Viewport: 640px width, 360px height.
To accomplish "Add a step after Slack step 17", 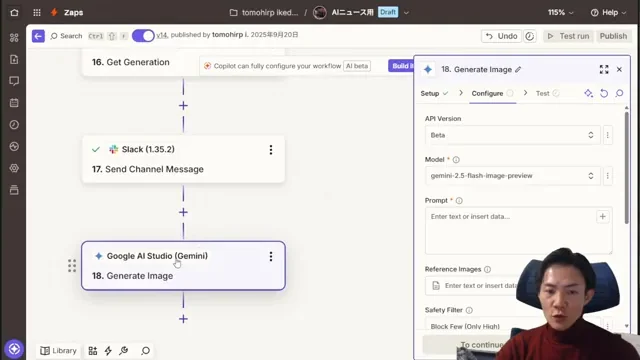I will click(x=183, y=212).
